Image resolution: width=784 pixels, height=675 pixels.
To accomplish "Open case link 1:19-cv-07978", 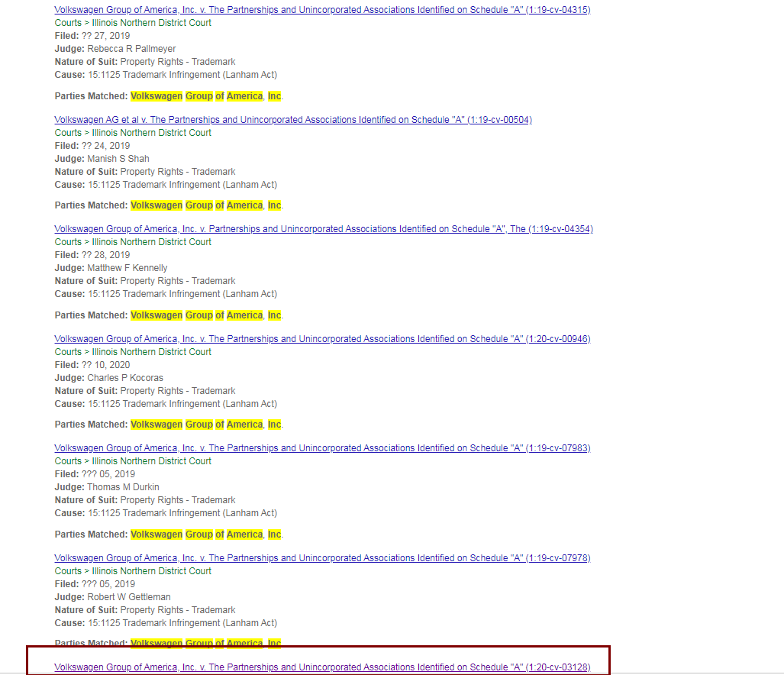I will pos(322,557).
